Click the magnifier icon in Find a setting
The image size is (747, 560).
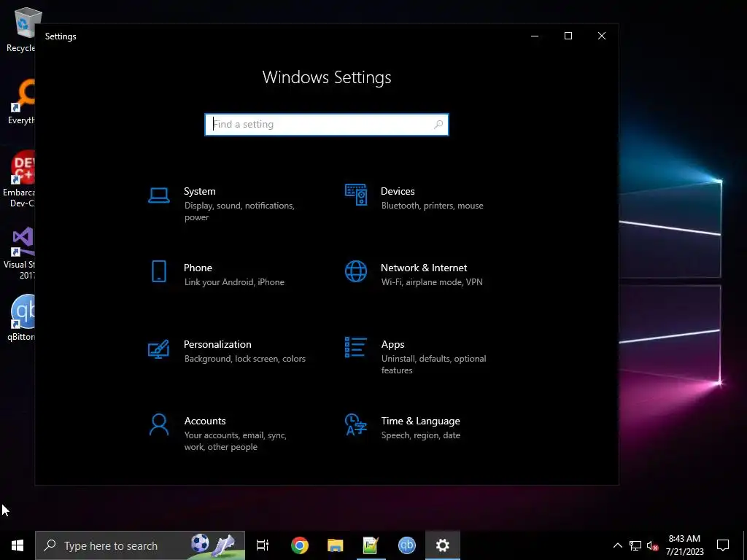pos(438,124)
